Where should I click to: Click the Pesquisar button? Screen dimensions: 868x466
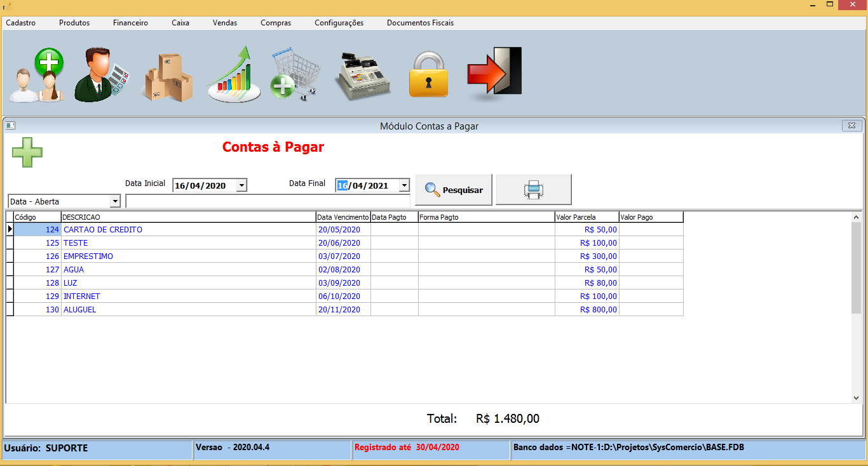[x=453, y=189]
